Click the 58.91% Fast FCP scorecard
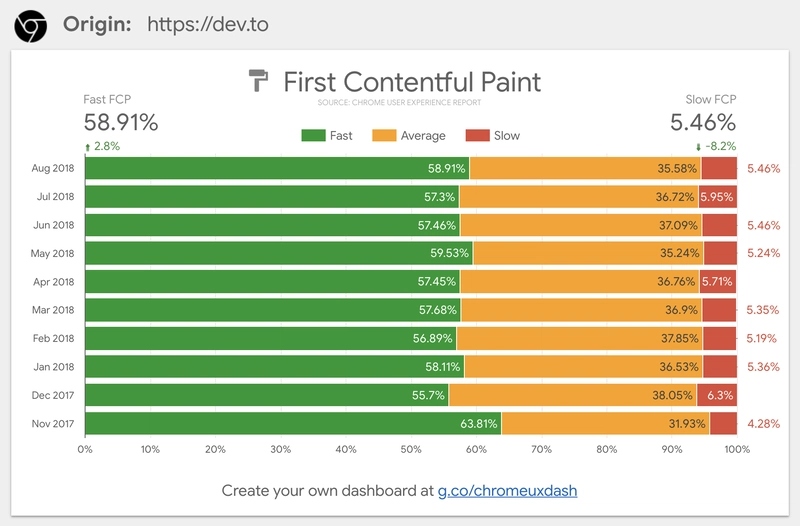The width and height of the screenshot is (800, 526). [121, 122]
